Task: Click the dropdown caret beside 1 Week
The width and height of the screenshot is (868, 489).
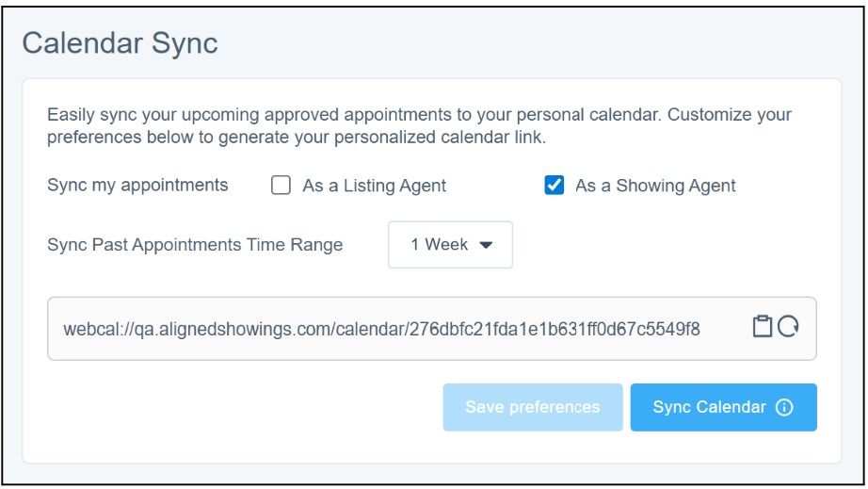Action: click(487, 245)
